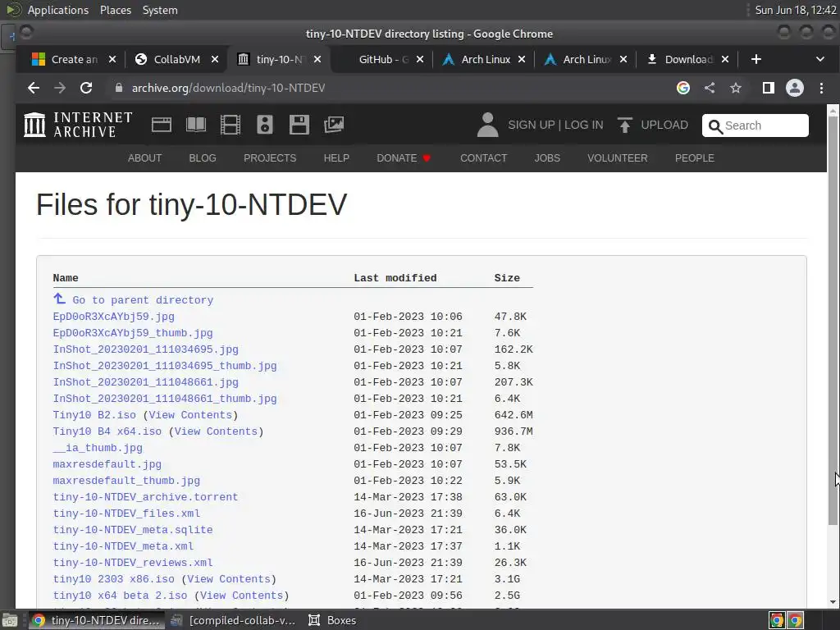Screen dimensions: 840x630
Task: Close the GitHub tab
Action: (x=420, y=59)
